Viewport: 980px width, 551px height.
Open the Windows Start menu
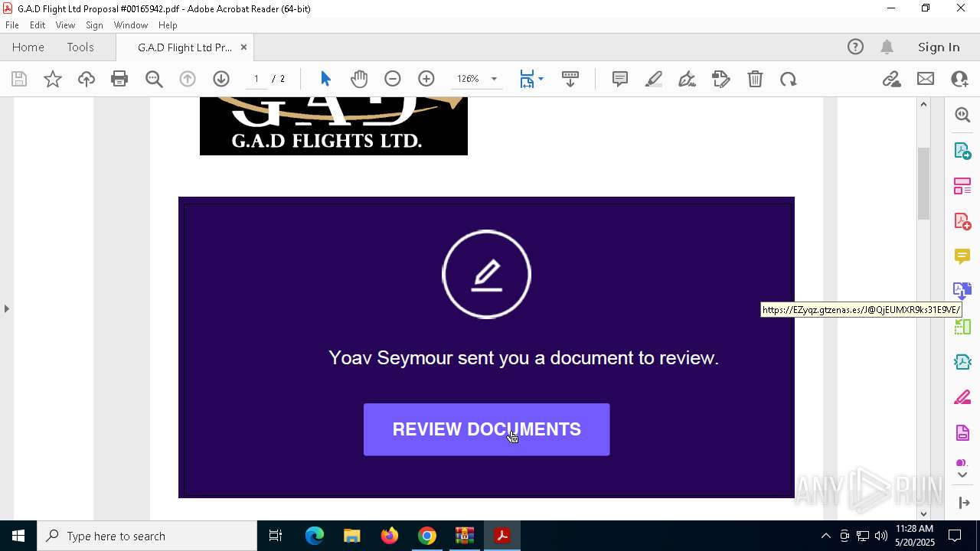pos(18,536)
